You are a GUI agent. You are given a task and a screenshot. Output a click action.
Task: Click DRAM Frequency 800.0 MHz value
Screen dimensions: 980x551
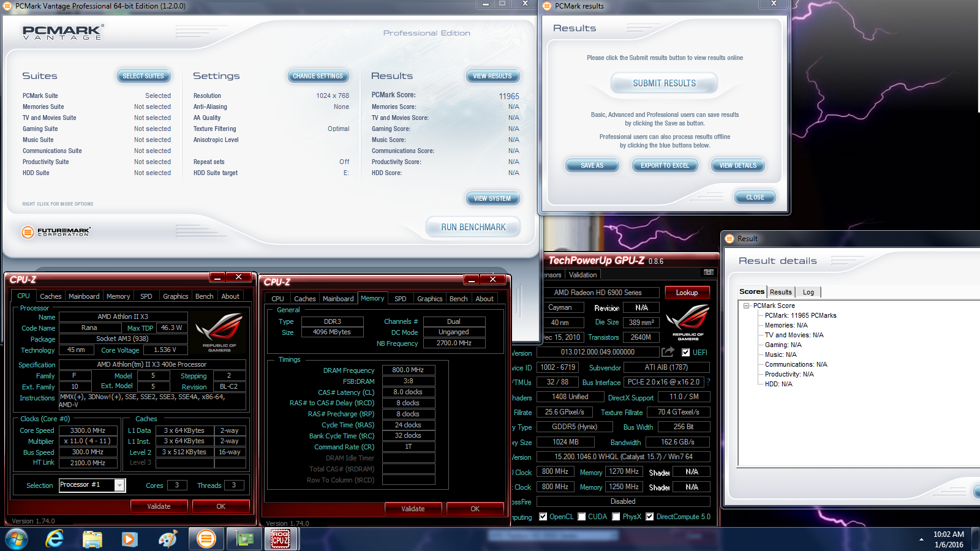[x=409, y=370]
